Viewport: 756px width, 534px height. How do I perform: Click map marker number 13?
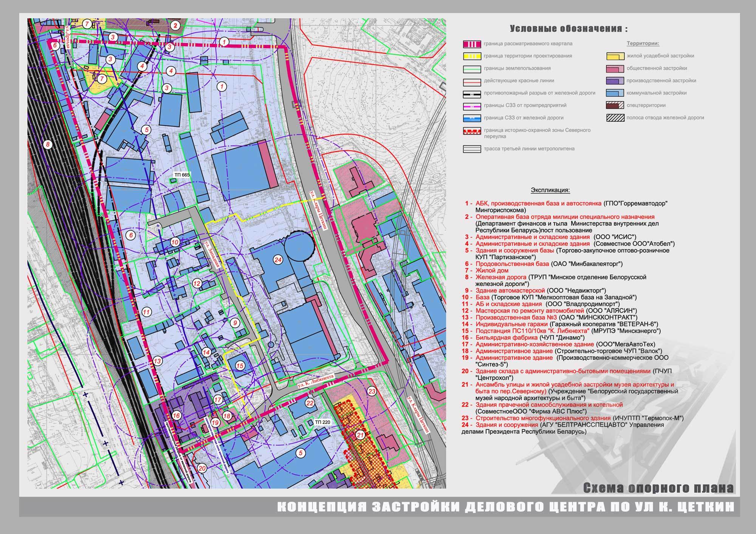click(157, 361)
